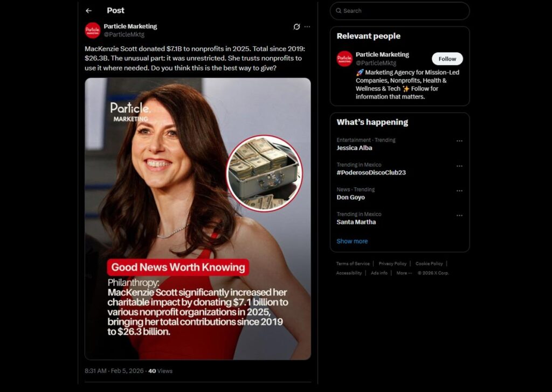Open the Don Goyo trending news item

coord(350,197)
